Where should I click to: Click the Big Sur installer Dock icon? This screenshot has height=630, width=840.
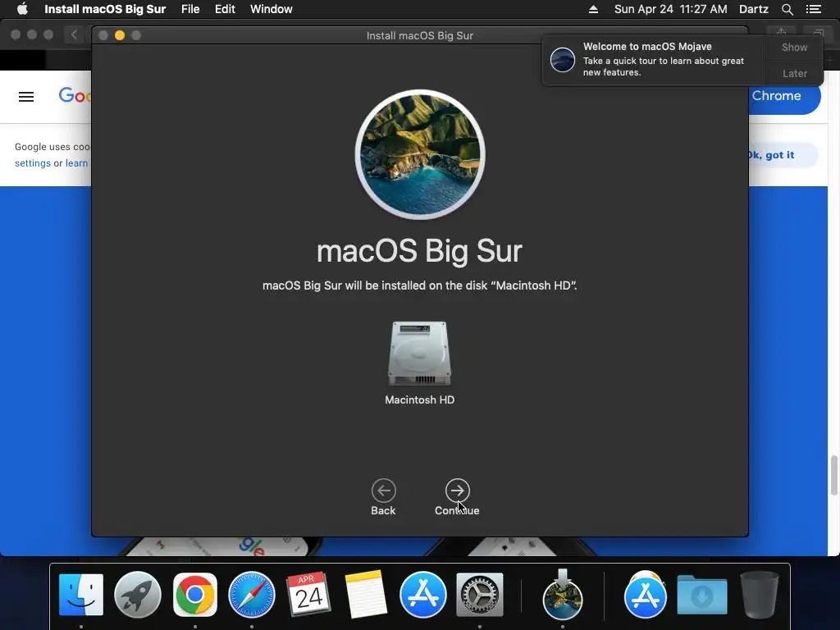click(562, 595)
